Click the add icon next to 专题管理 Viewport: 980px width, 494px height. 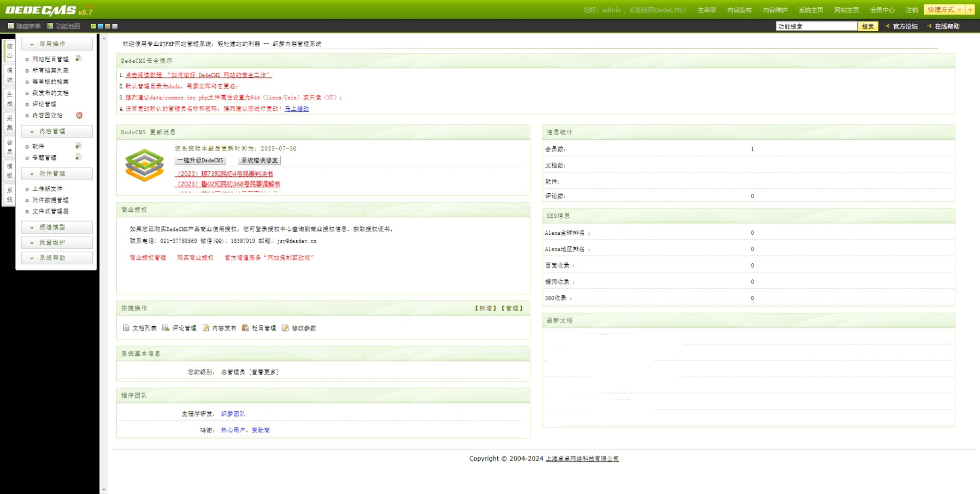click(x=78, y=157)
